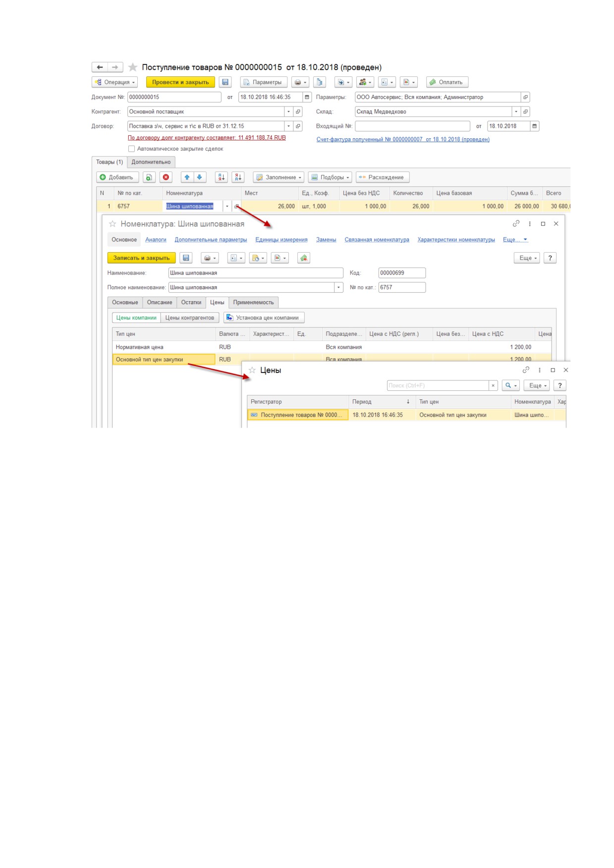The height and width of the screenshot is (868, 614).
Task: Expand the Склад dropdown arrow
Action: [516, 112]
